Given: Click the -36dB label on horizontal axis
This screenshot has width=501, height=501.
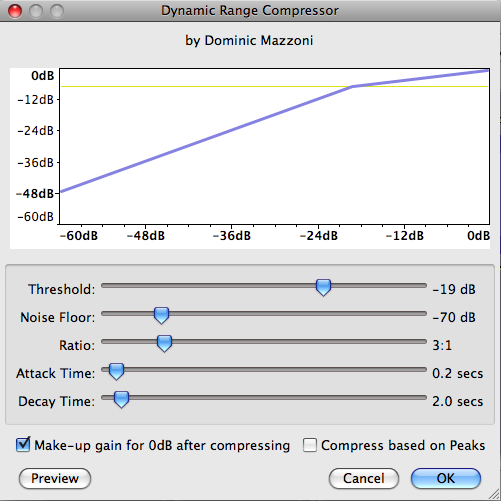Looking at the screenshot, I should 232,236.
